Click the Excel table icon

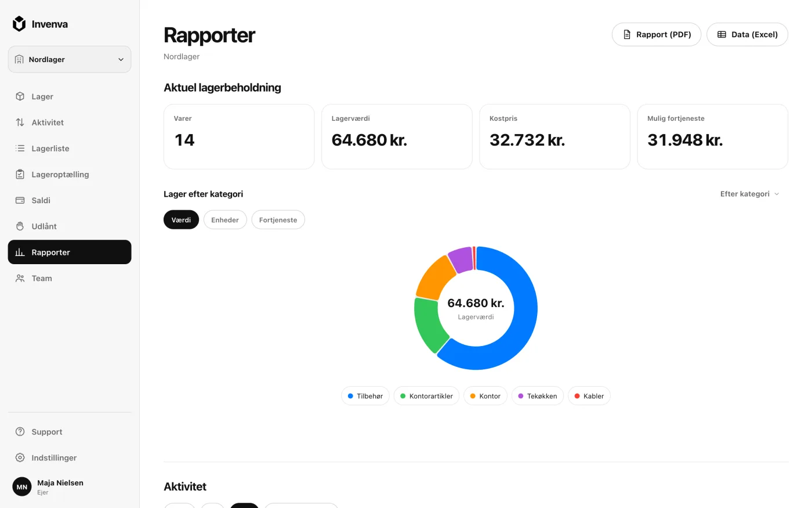(722, 35)
